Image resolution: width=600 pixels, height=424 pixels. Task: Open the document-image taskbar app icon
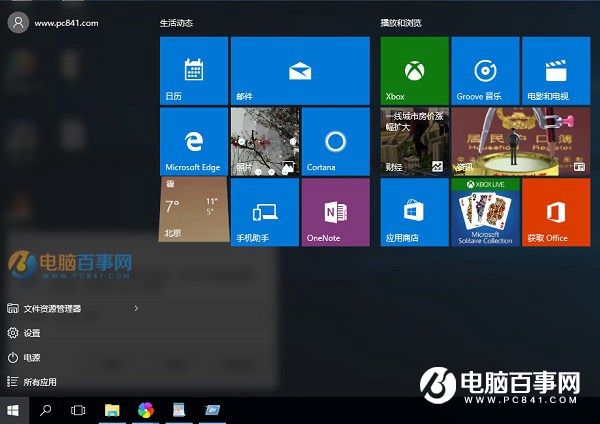(179, 411)
